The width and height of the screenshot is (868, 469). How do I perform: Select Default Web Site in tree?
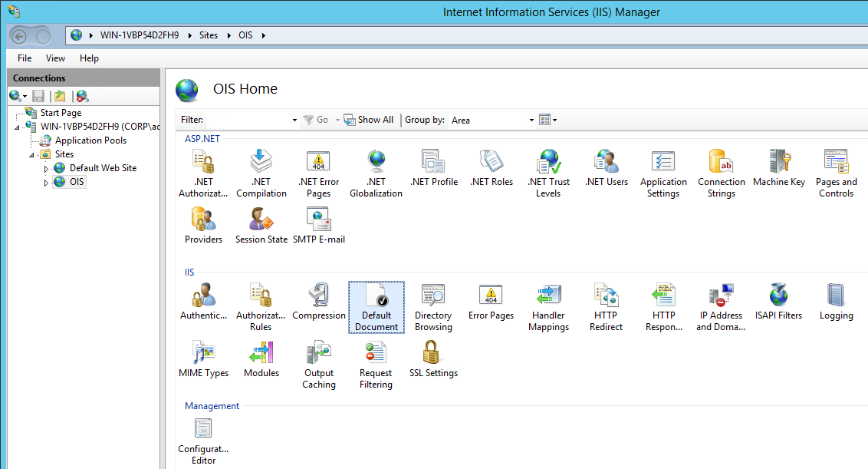[x=103, y=168]
